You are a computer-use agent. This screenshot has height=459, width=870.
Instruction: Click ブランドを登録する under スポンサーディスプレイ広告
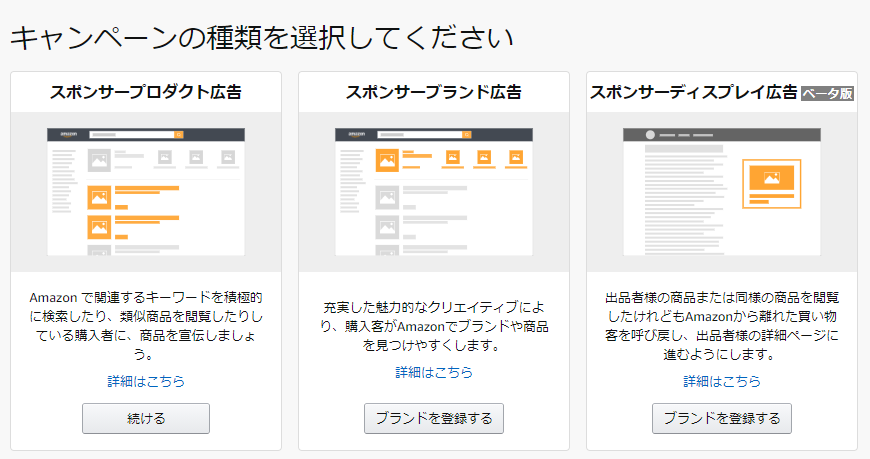tap(722, 418)
